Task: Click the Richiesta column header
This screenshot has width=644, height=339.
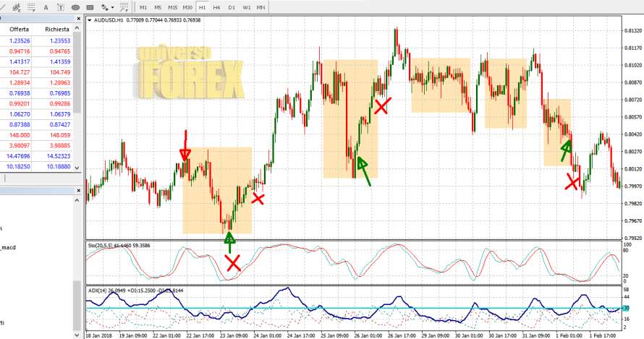Action: coord(56,29)
